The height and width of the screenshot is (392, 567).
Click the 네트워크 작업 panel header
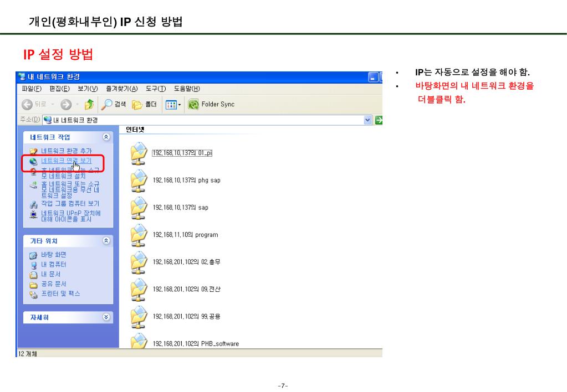(x=68, y=137)
